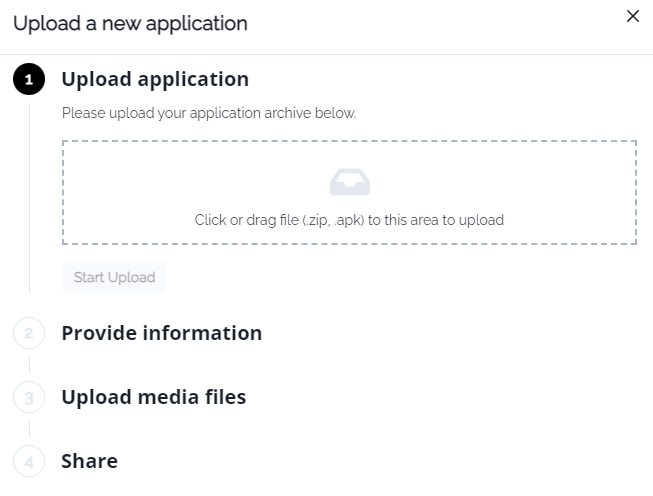This screenshot has height=496, width=653.
Task: Jump to the Provide information step
Action: point(162,333)
